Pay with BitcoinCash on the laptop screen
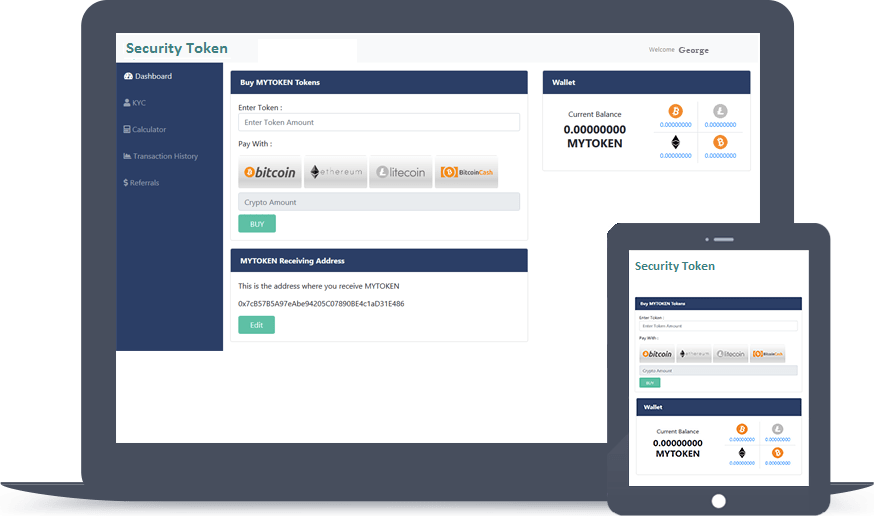Image resolution: width=874 pixels, height=516 pixels. pyautogui.click(x=467, y=172)
